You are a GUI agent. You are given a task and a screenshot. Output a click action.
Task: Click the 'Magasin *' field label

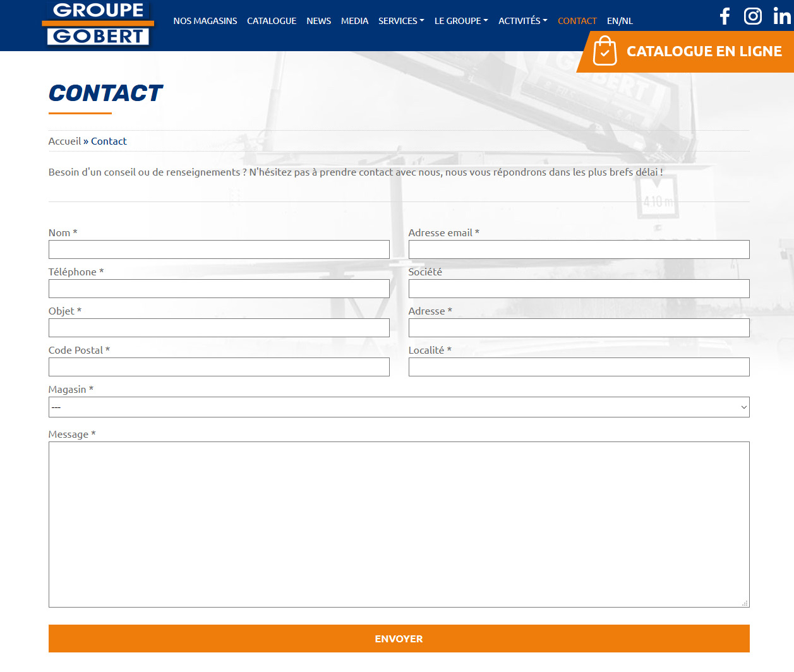71,389
